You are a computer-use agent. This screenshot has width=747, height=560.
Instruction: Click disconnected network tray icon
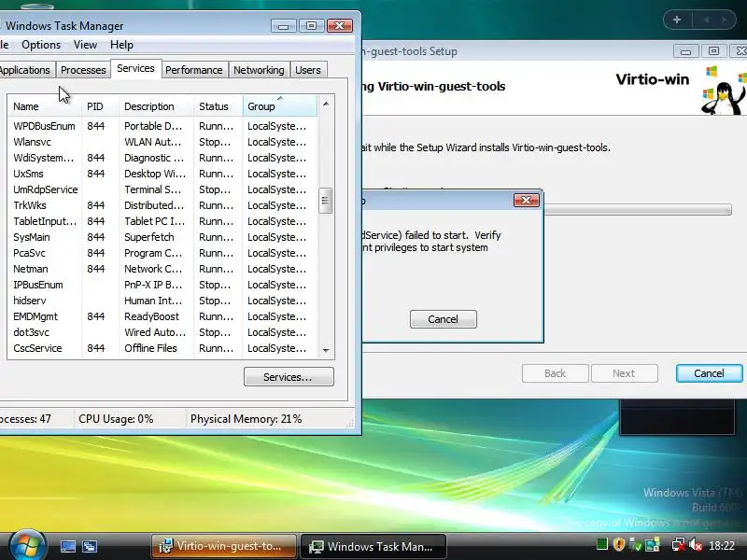pyautogui.click(x=679, y=544)
